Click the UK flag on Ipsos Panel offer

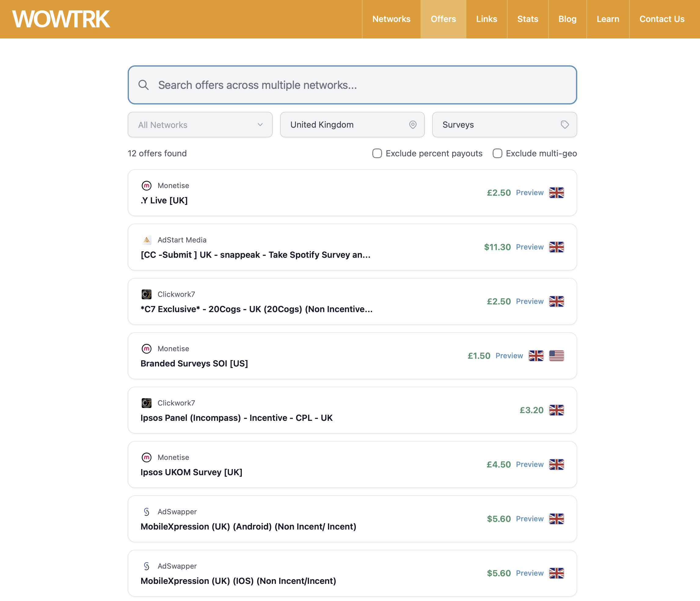click(556, 410)
